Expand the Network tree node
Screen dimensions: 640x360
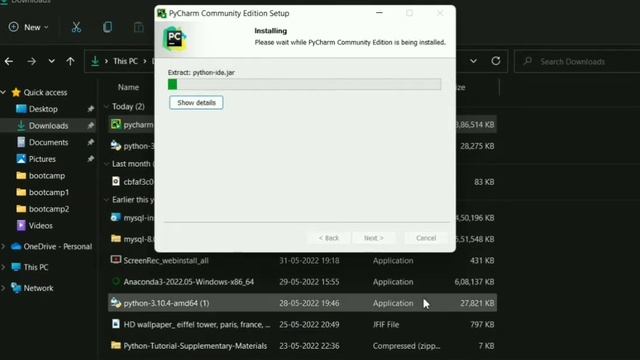click(4, 288)
